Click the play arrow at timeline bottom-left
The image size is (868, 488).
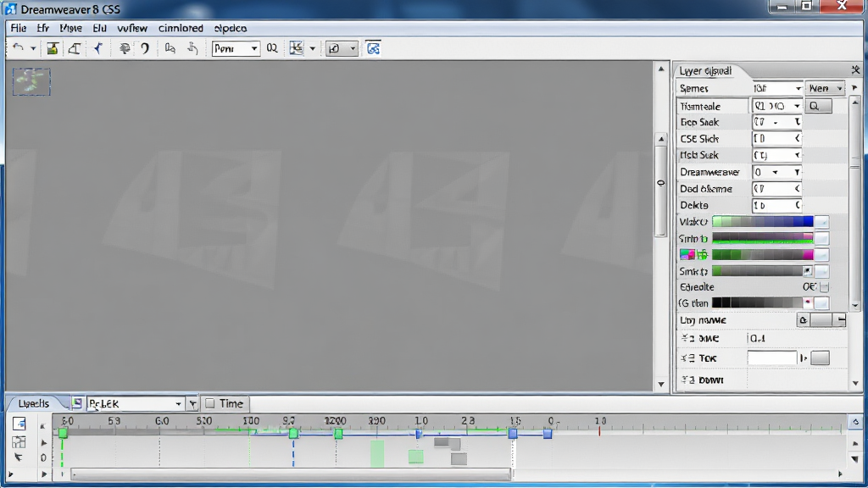pyautogui.click(x=10, y=474)
